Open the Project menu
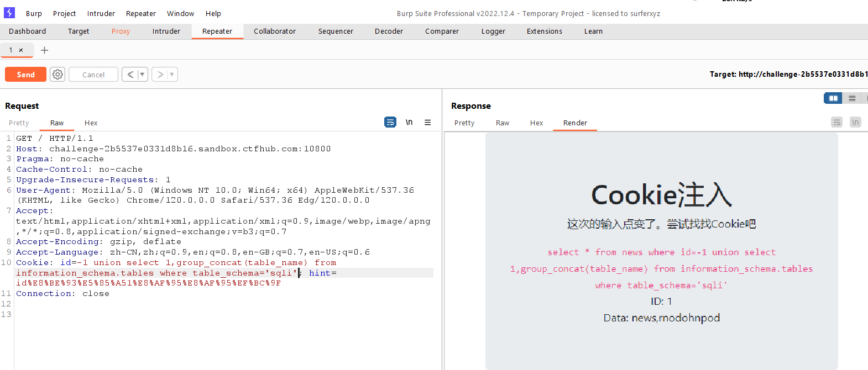The height and width of the screenshot is (370, 868). 64,13
